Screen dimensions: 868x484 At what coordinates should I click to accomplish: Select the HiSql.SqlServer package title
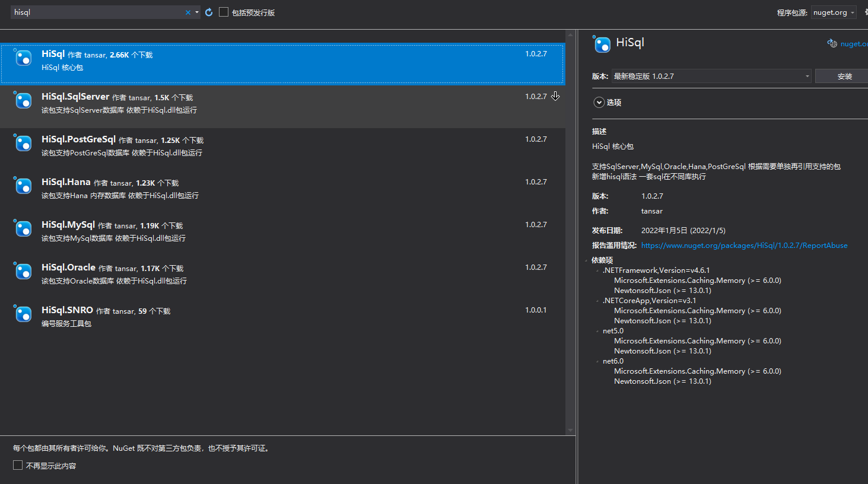[x=75, y=97]
